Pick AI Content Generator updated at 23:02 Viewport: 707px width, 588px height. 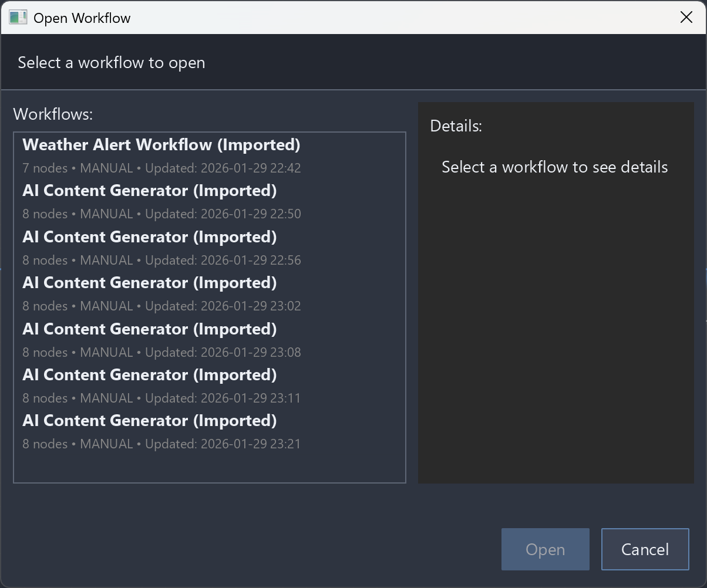(x=150, y=283)
